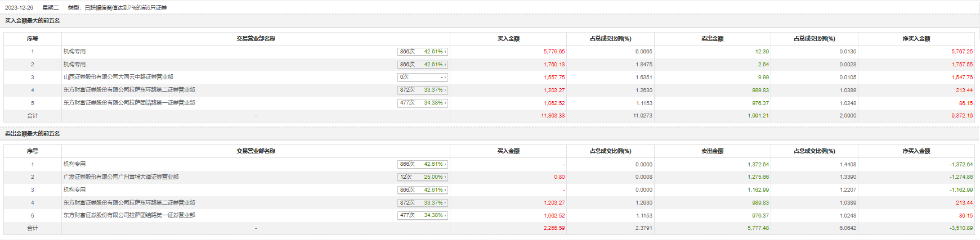Click 净买入金额 column header in sell table
Screen dimensions: 980x240
click(916, 151)
